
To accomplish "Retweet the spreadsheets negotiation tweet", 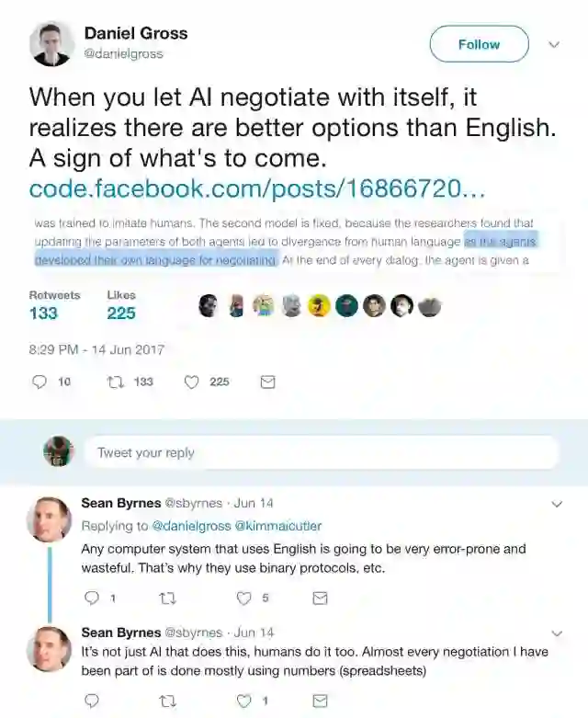I will click(x=167, y=701).
